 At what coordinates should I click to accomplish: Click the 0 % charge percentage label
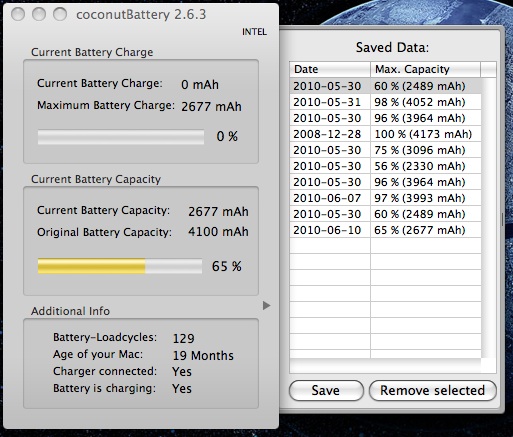[x=227, y=137]
